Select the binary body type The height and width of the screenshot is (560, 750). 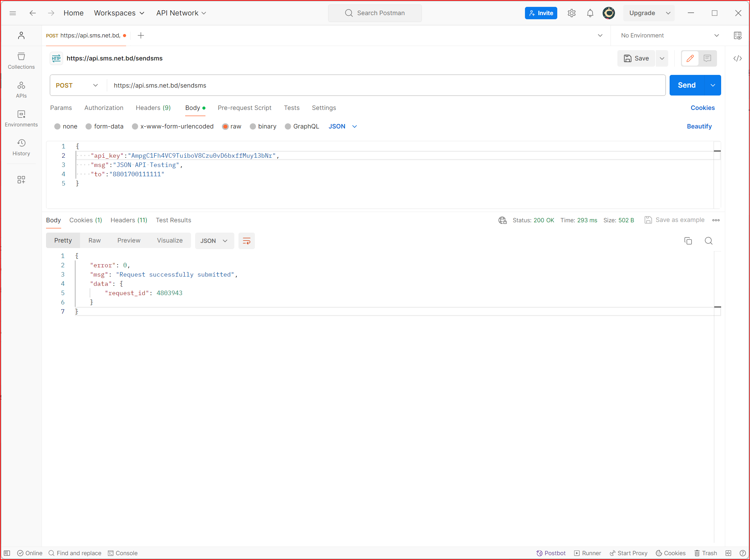(x=253, y=126)
